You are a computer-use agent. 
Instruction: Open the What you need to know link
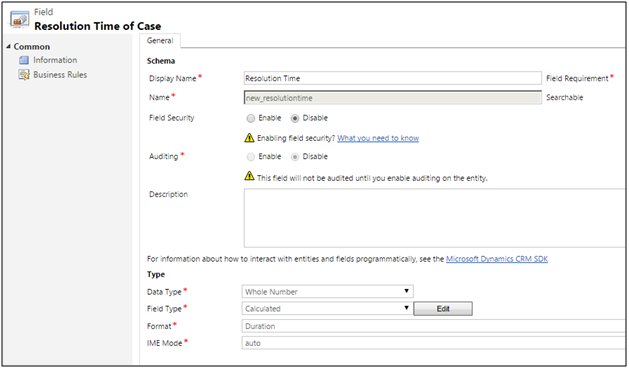coord(378,138)
